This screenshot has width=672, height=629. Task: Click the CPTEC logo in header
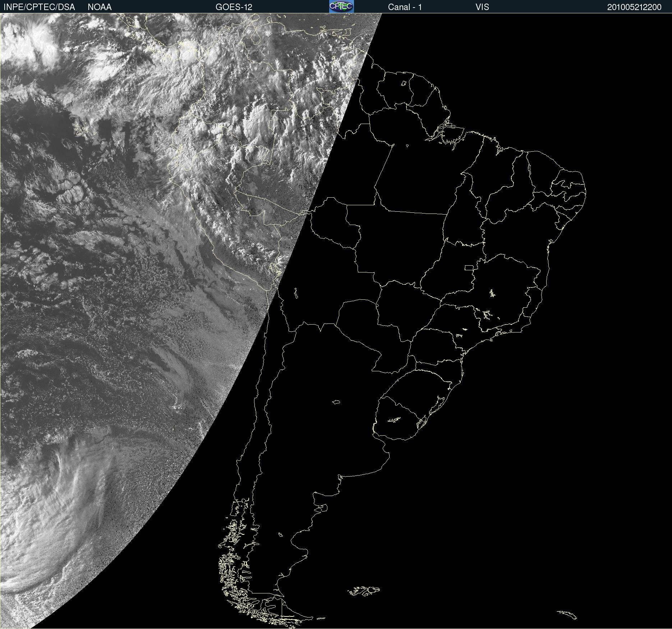pyautogui.click(x=341, y=6)
